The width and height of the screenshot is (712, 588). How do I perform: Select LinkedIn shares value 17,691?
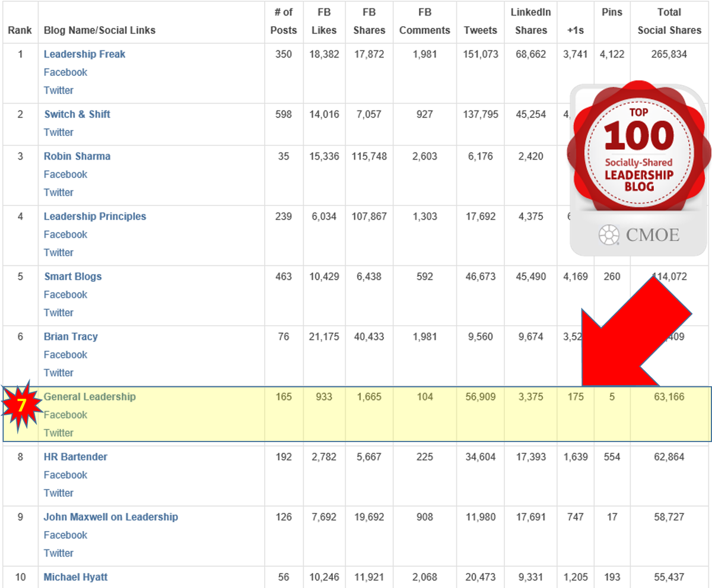[x=531, y=517]
